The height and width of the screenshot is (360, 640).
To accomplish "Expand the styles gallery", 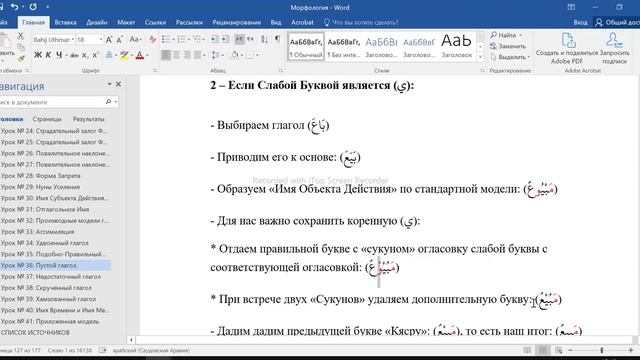I will (480, 57).
